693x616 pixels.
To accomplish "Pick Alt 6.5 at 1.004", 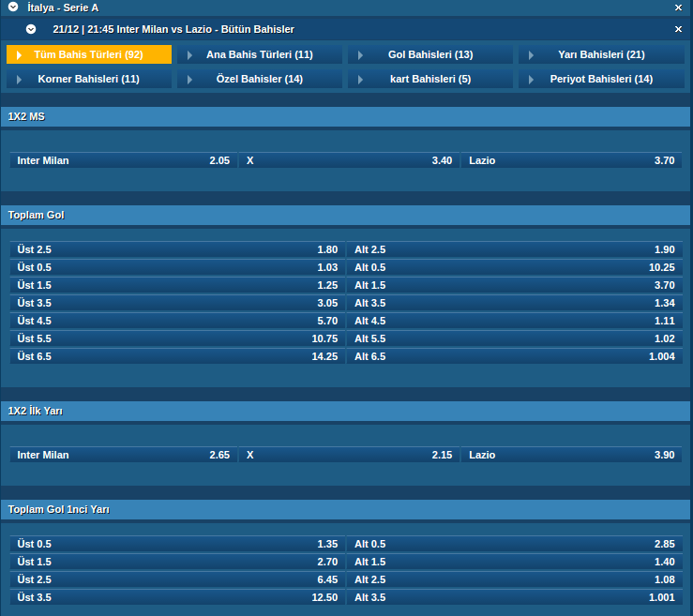I will point(515,356).
